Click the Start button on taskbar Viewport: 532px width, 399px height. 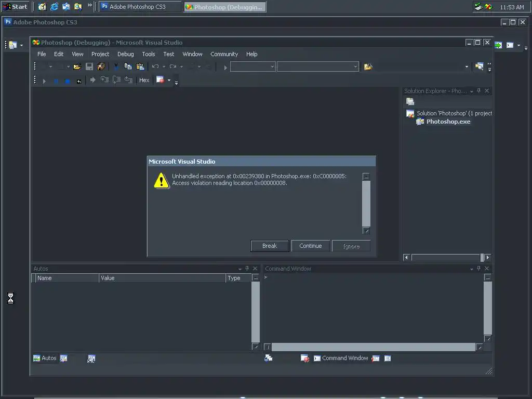tap(15, 7)
